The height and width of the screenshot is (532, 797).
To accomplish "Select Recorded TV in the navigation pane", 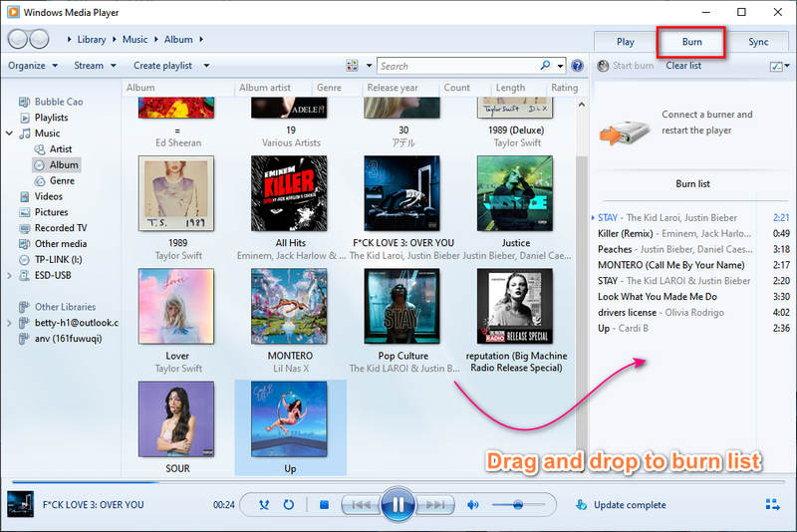I will [61, 227].
